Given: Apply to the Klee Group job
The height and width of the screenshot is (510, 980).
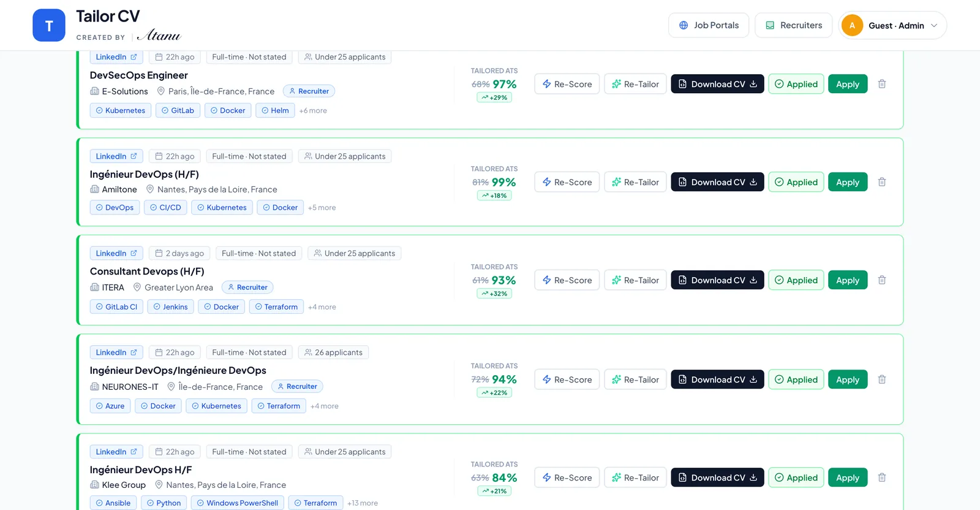Looking at the screenshot, I should coord(848,478).
